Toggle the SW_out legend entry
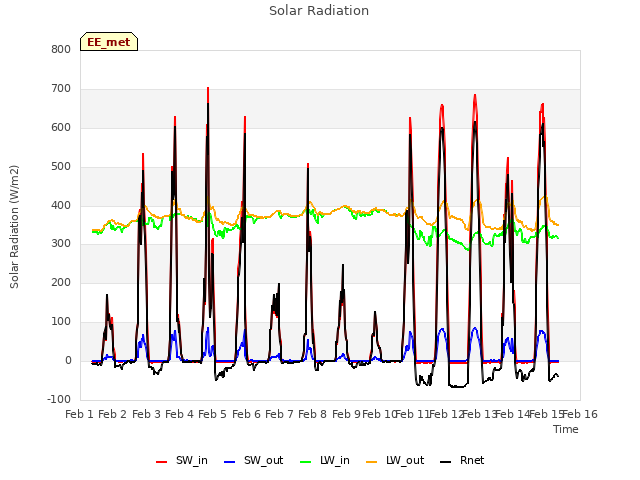This screenshot has width=640, height=480. pos(253,460)
